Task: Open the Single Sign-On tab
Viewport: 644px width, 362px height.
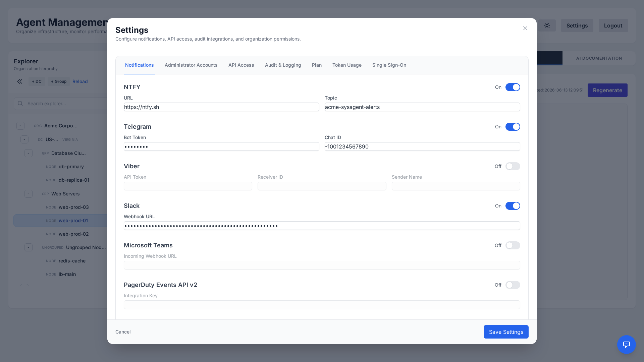Action: point(389,65)
